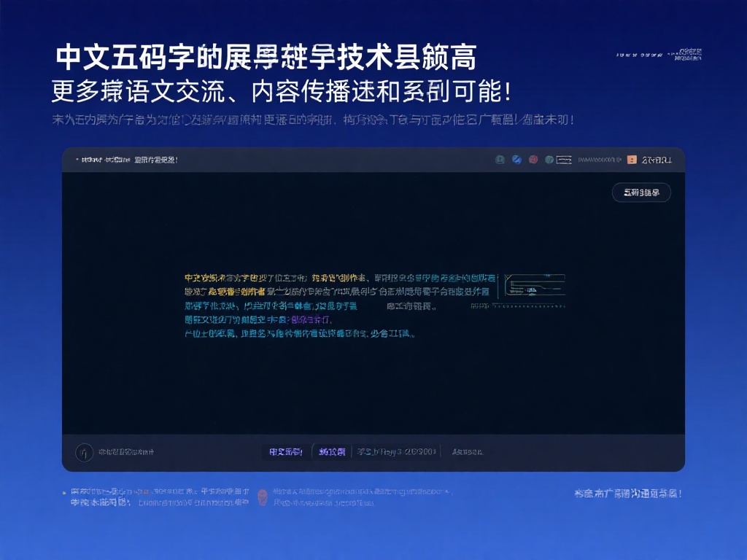Click the white link text at bottom right
The height and width of the screenshot is (560, 747).
pos(628,494)
